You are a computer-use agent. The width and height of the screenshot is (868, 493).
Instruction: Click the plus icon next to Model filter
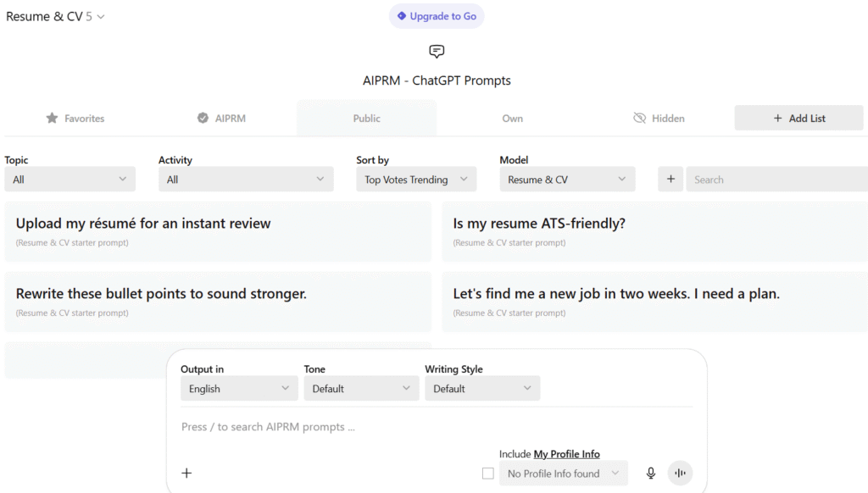(x=670, y=179)
